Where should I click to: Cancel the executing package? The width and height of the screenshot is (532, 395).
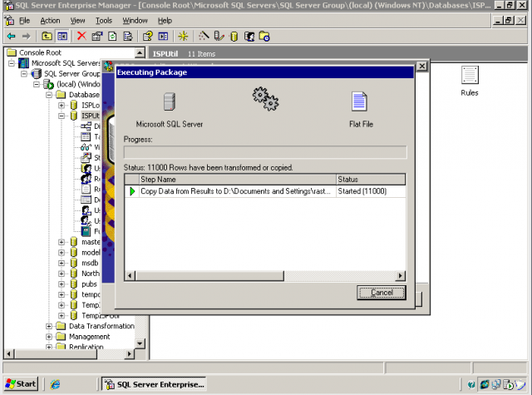click(x=381, y=293)
